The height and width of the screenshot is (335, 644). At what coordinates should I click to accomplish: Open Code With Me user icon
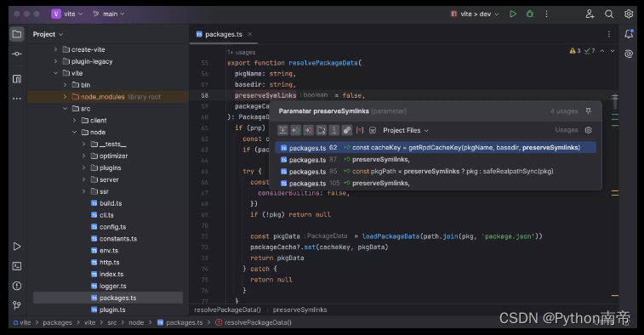(x=590, y=14)
